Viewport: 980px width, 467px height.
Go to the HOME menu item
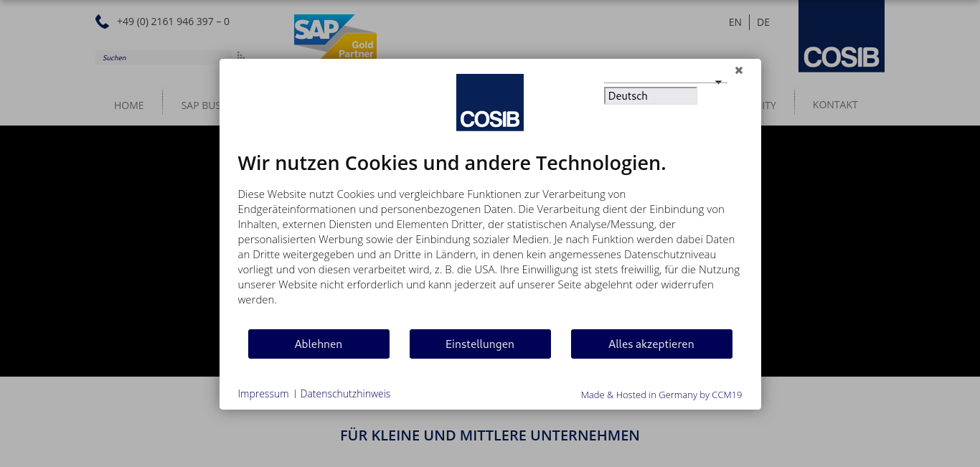tap(129, 105)
